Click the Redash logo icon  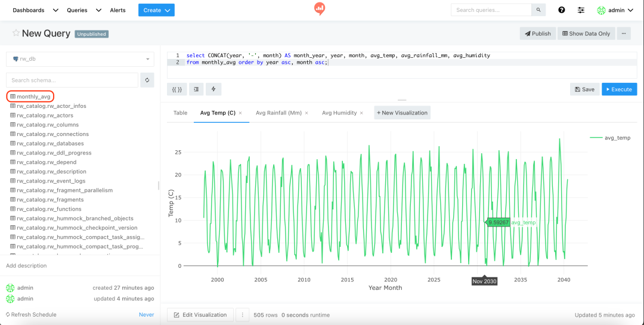click(320, 9)
